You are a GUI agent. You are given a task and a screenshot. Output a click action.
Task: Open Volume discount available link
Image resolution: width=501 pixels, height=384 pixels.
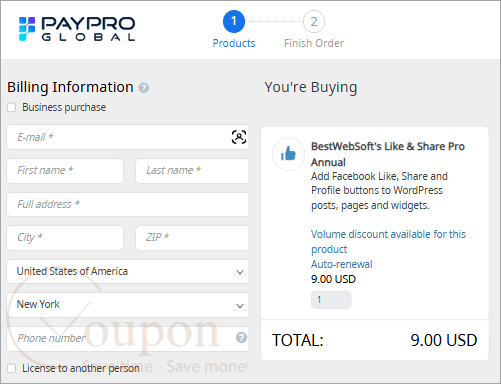click(x=388, y=241)
